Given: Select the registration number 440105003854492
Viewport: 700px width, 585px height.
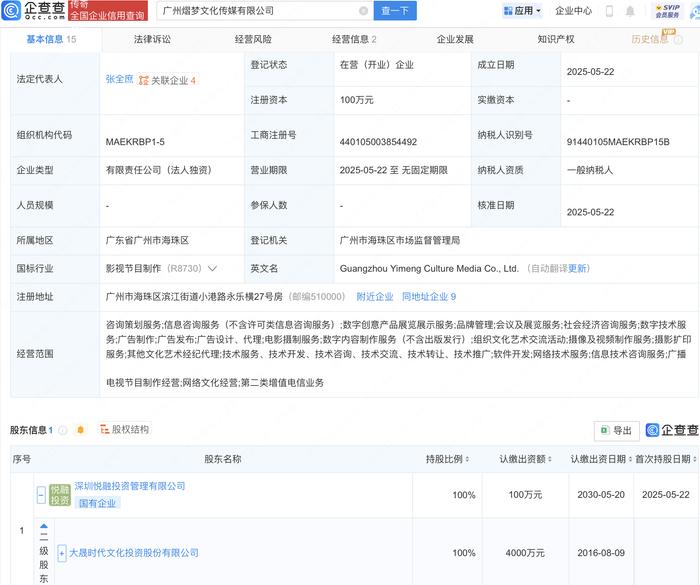Looking at the screenshot, I should (378, 142).
